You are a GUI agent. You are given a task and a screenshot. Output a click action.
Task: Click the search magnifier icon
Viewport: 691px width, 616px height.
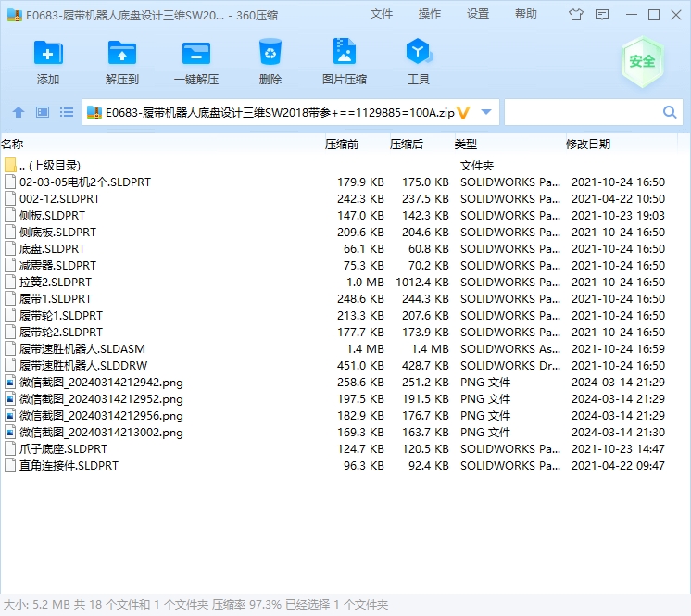click(670, 112)
